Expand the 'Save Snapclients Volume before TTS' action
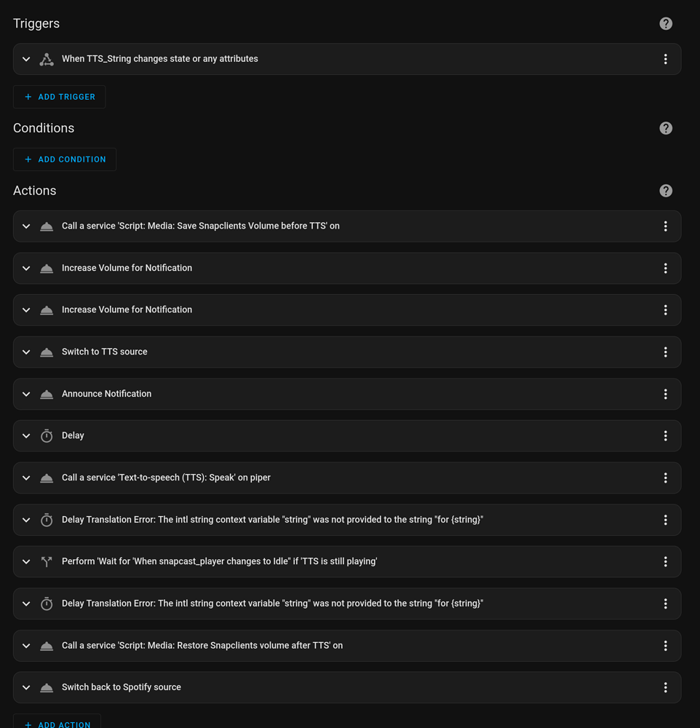Screen dimensions: 700x728 click(26, 226)
